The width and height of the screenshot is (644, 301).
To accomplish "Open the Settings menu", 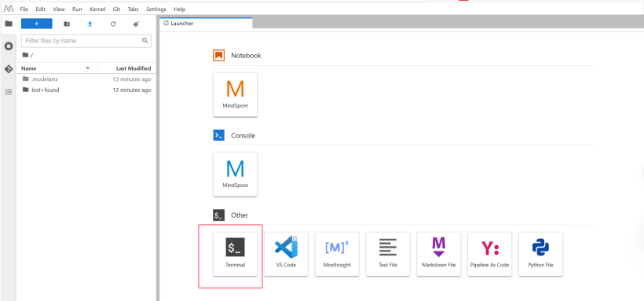I will pyautogui.click(x=156, y=9).
